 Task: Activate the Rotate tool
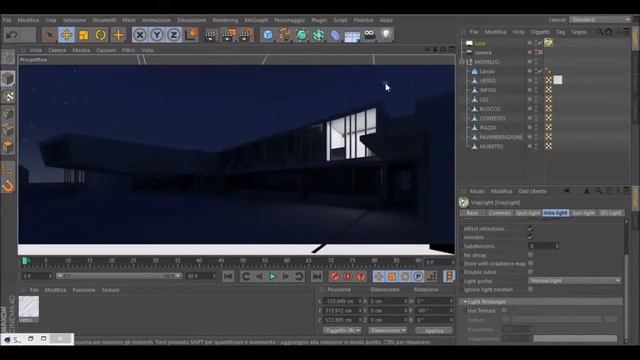(100, 35)
